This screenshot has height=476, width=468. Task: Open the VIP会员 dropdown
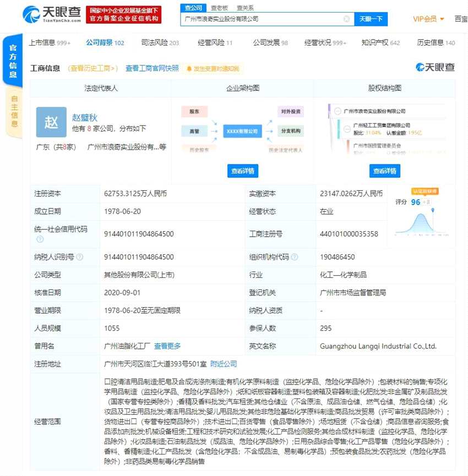click(428, 19)
